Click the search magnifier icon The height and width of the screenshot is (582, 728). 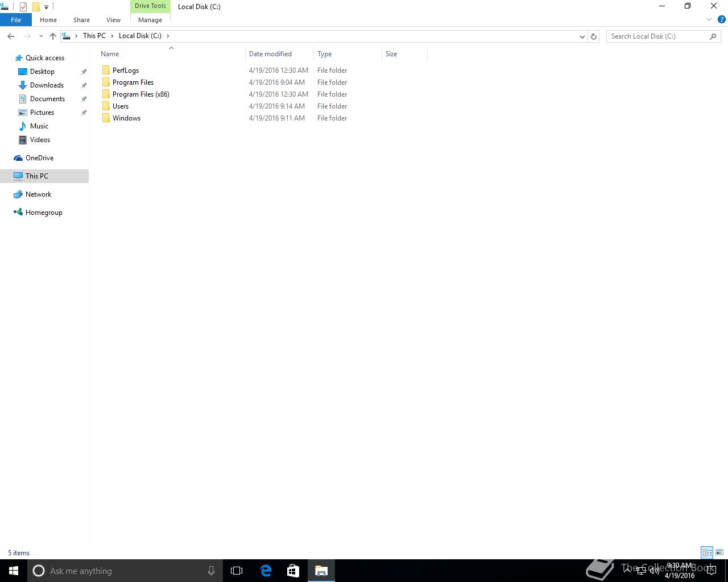point(713,36)
